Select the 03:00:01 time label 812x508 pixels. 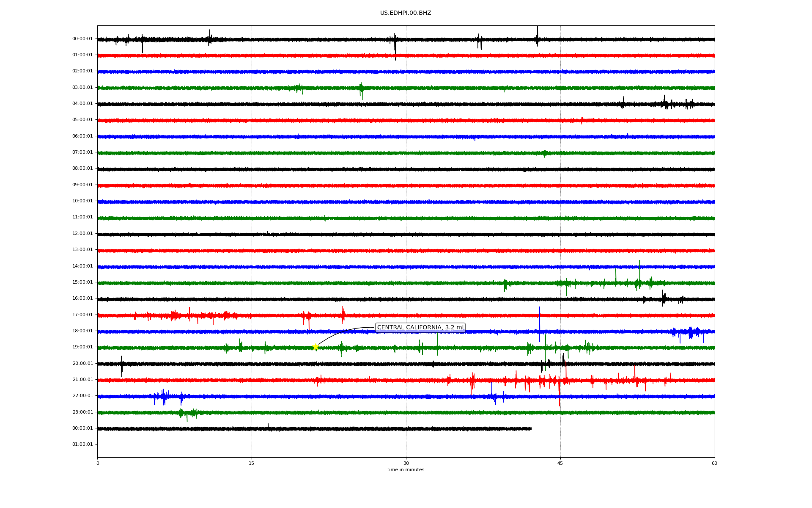coord(82,87)
